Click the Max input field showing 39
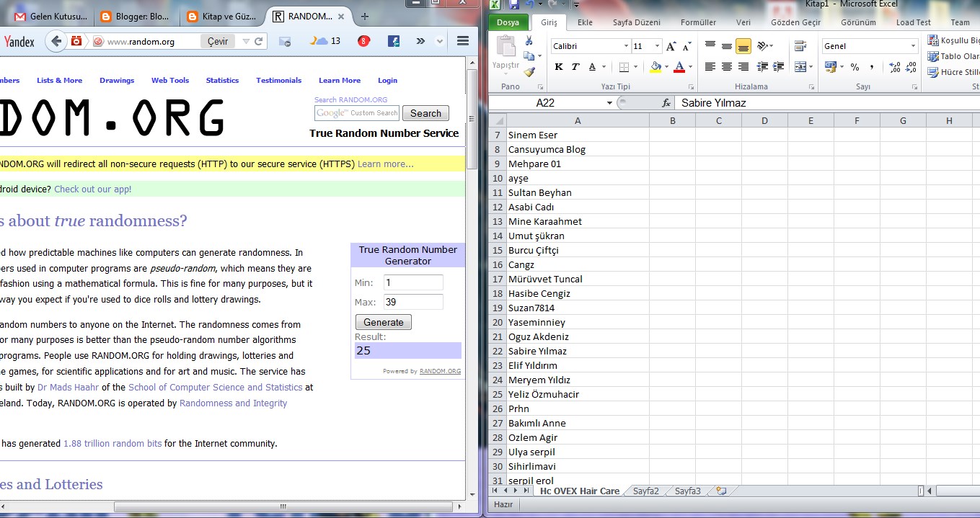The height and width of the screenshot is (518, 980). (x=413, y=302)
